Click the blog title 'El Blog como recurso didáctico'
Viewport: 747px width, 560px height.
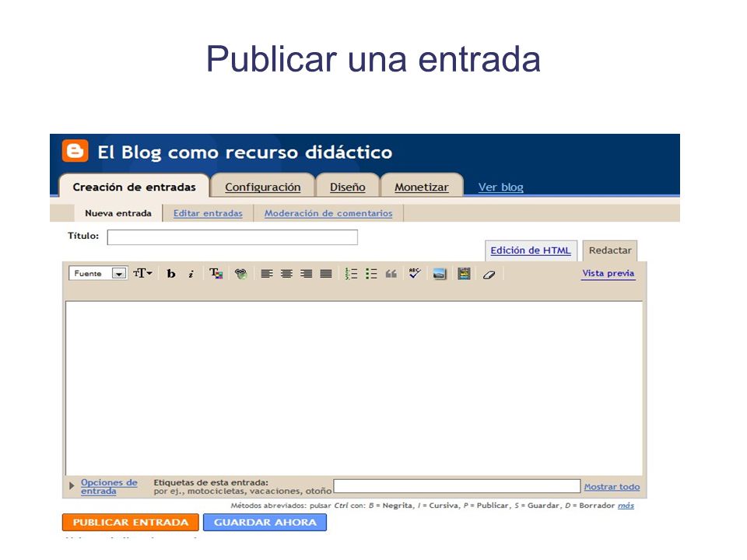click(x=245, y=152)
